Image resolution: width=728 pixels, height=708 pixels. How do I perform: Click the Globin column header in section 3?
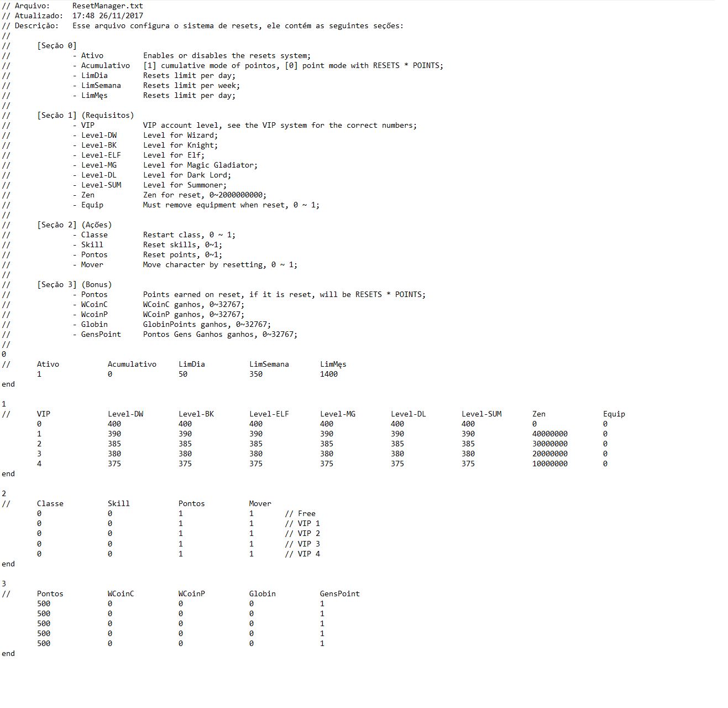[x=263, y=594]
